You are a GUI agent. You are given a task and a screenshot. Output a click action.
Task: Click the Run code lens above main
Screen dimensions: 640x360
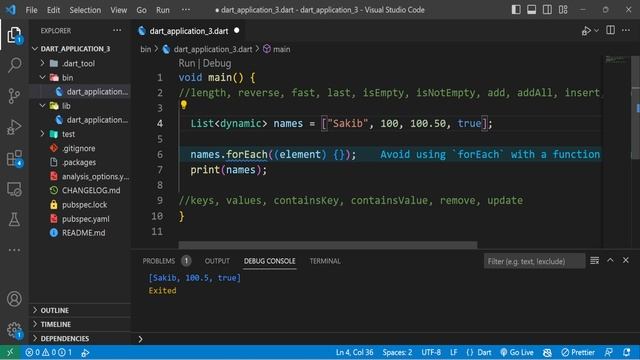187,63
